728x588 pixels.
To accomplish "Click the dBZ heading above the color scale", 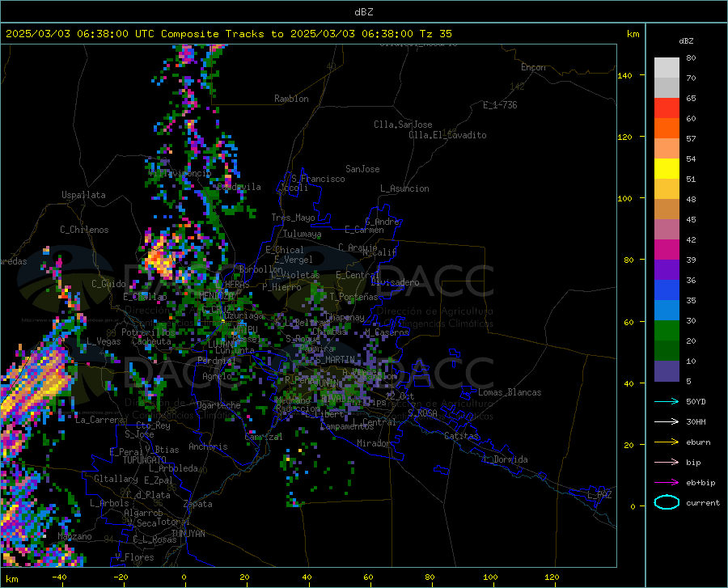I will (686, 40).
